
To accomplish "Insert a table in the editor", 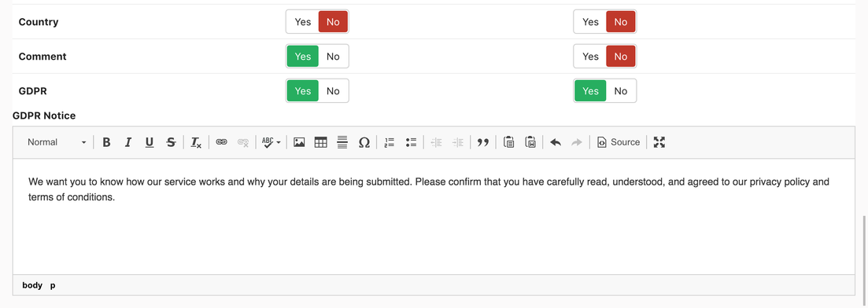I will 320,142.
